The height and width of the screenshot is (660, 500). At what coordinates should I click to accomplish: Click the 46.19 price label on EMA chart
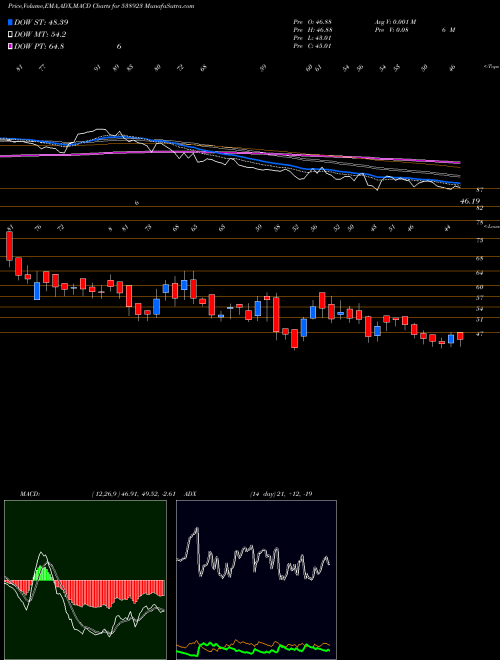(470, 202)
